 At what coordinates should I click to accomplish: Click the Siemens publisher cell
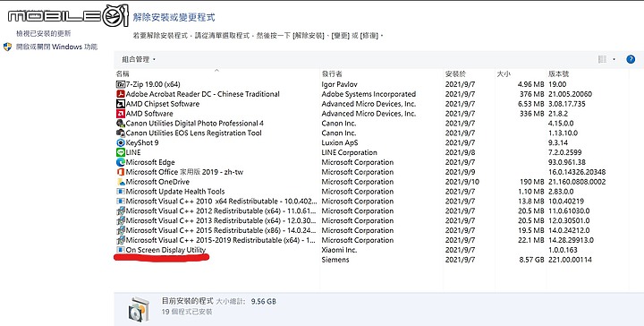pyautogui.click(x=335, y=260)
